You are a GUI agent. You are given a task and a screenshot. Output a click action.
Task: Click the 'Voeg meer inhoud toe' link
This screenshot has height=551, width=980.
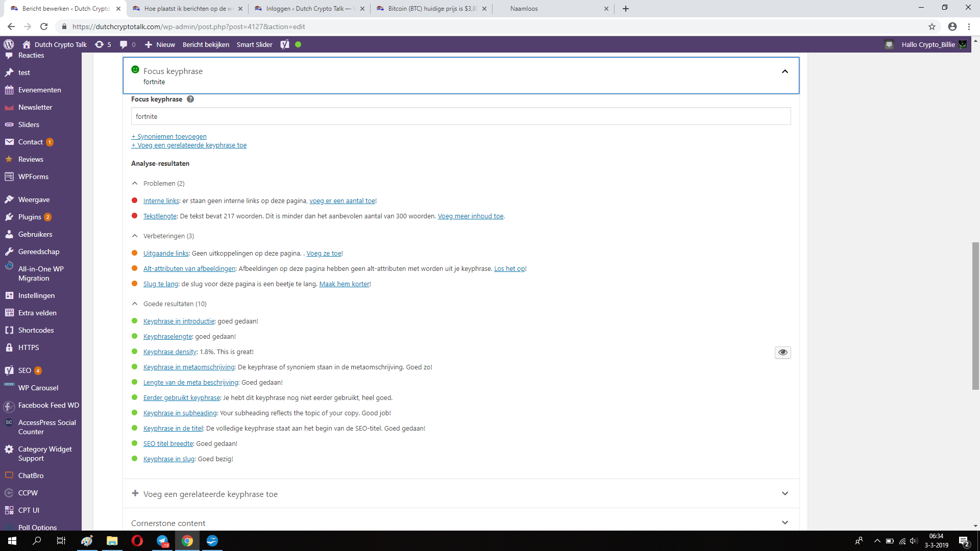[470, 216]
